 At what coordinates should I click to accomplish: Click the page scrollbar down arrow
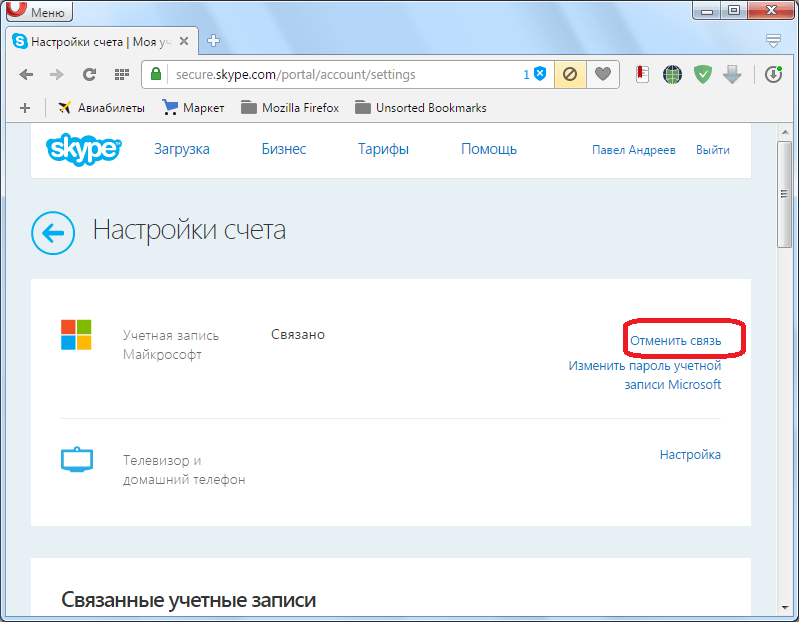[x=785, y=607]
